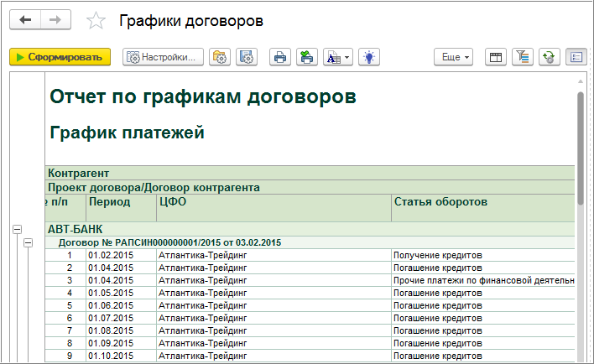
Task: Click the filter list icon
Action: (x=523, y=57)
